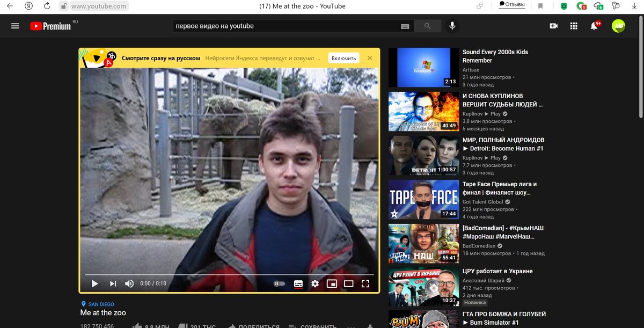
Task: Open the Tape Face video thumbnail
Action: click(423, 200)
